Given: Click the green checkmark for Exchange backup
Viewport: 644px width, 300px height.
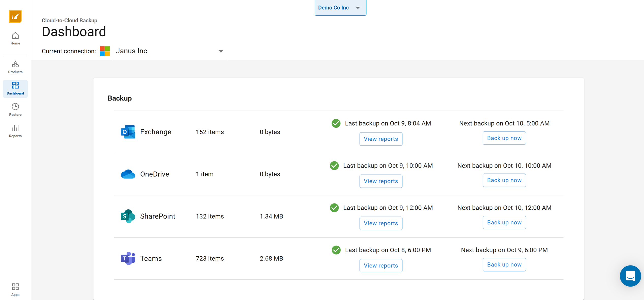Looking at the screenshot, I should coord(336,123).
